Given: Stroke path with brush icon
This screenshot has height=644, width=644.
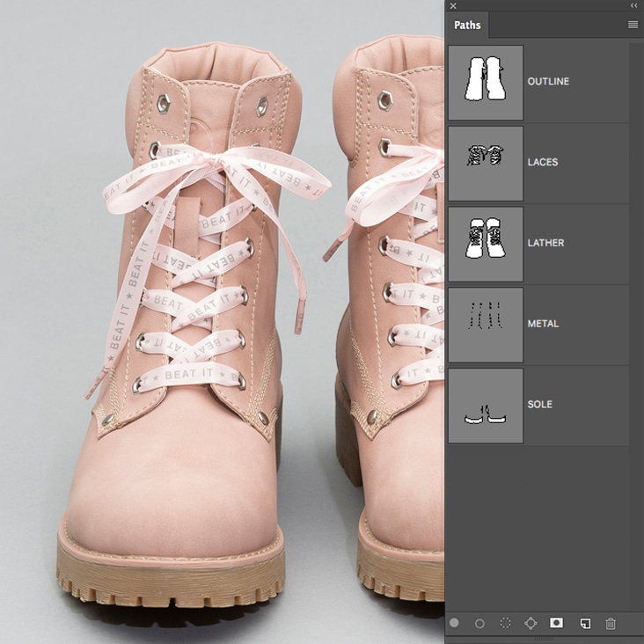Looking at the screenshot, I should coord(479,623).
